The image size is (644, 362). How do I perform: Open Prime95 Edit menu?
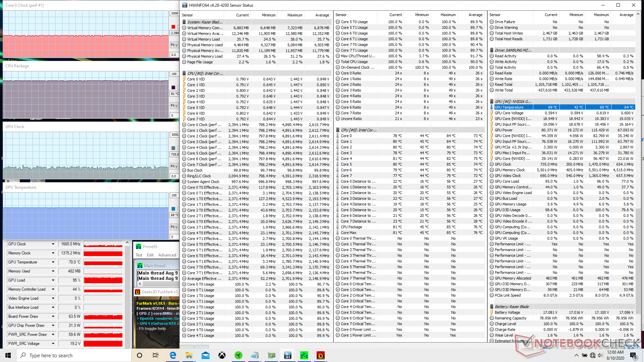(150, 255)
